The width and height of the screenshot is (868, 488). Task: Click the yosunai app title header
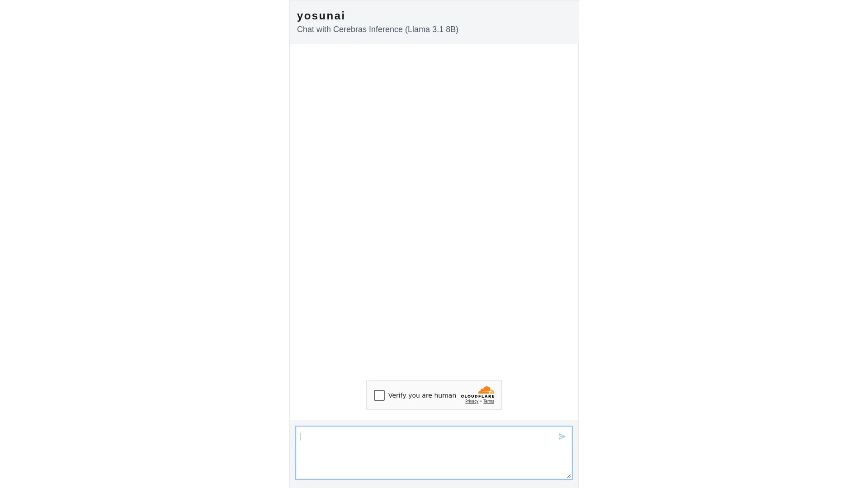coord(321,15)
